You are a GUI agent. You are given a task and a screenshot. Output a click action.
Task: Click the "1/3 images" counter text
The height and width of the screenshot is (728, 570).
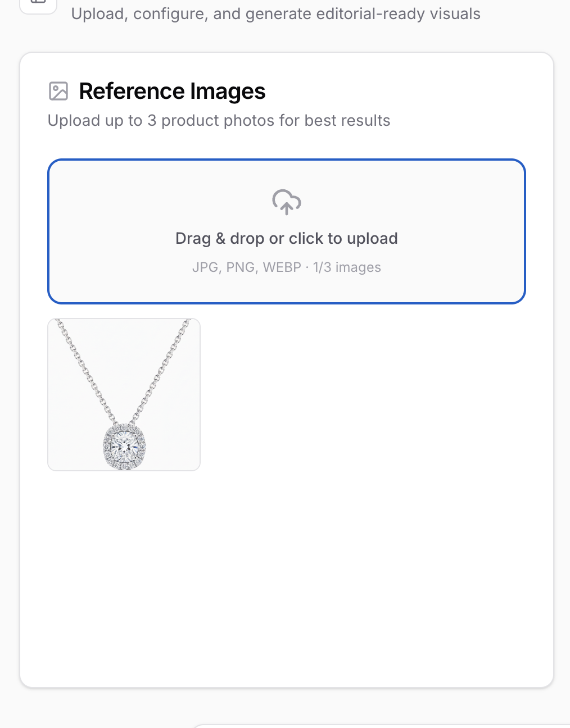tap(347, 267)
